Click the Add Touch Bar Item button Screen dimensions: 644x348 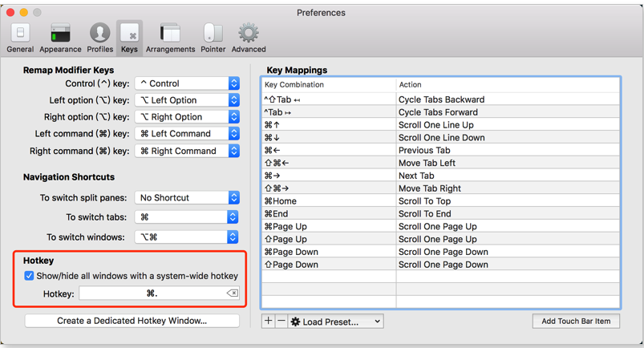point(576,322)
